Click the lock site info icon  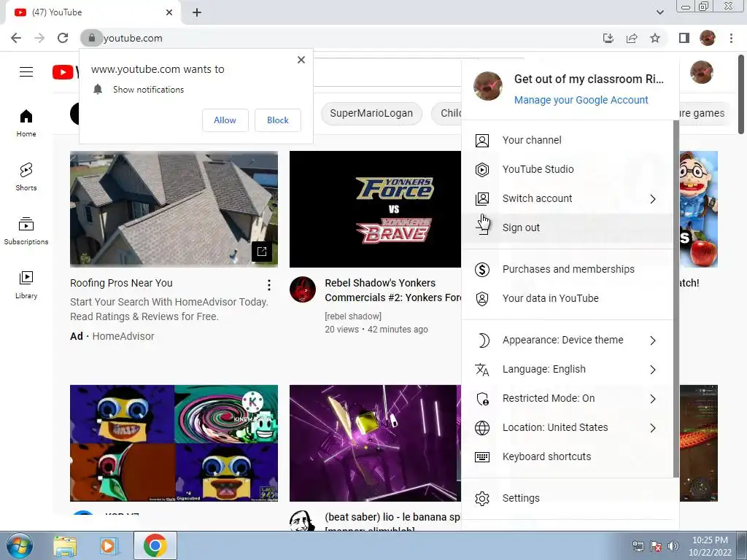click(x=91, y=38)
